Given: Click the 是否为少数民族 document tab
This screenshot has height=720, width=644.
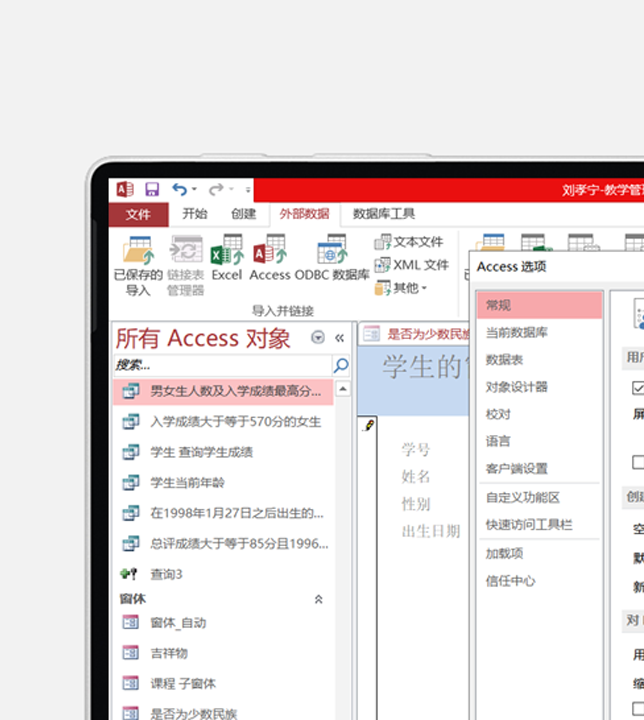Looking at the screenshot, I should (416, 334).
